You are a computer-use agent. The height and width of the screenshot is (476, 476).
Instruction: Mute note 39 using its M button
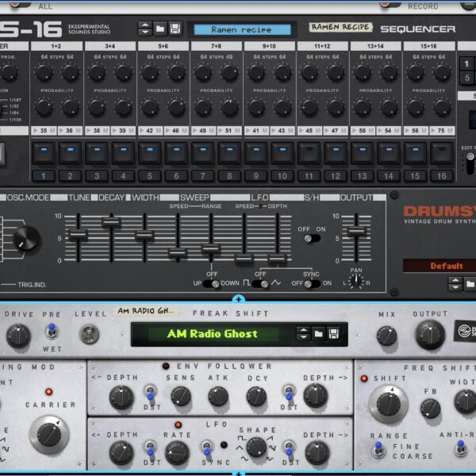click(x=132, y=131)
